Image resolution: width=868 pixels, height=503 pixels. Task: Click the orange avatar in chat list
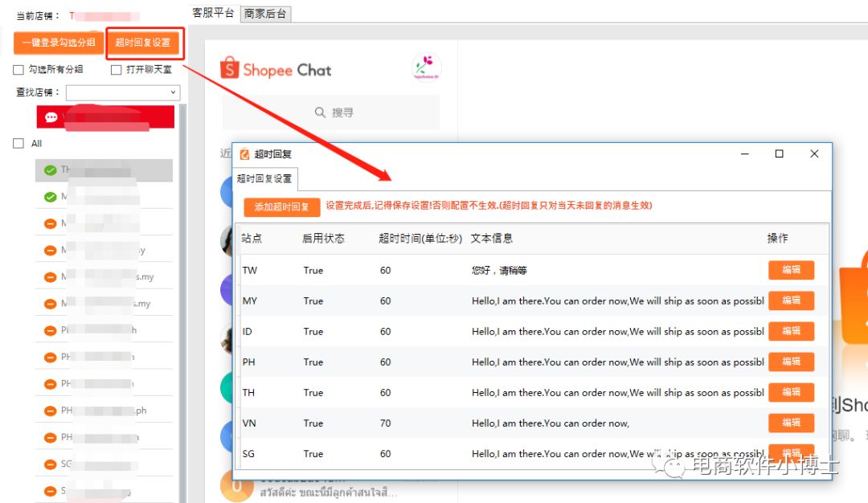(x=236, y=486)
